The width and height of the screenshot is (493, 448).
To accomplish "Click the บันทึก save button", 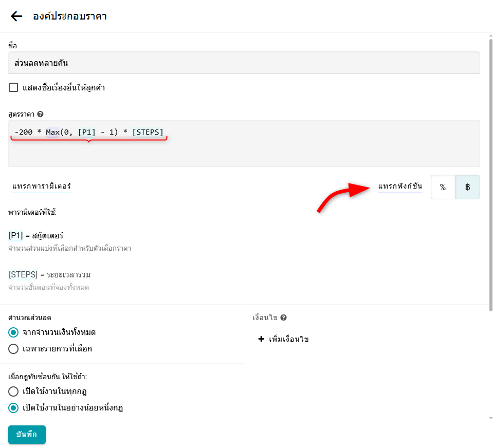I will click(x=27, y=434).
